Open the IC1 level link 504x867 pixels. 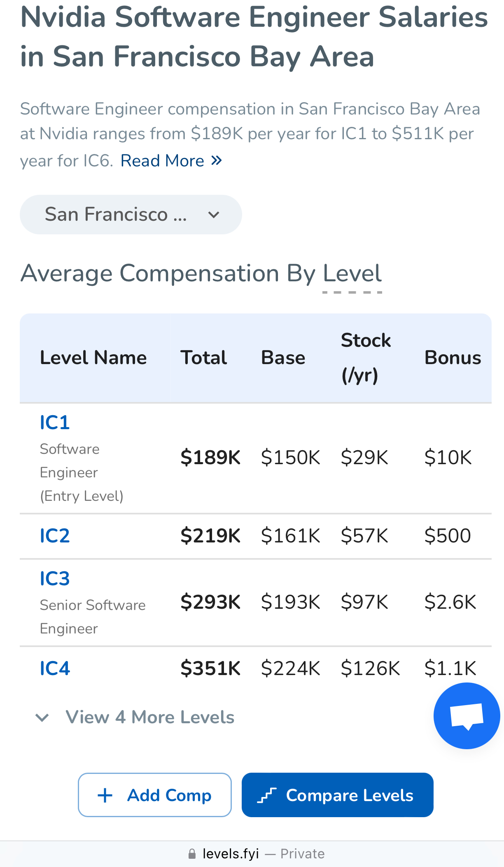(55, 423)
